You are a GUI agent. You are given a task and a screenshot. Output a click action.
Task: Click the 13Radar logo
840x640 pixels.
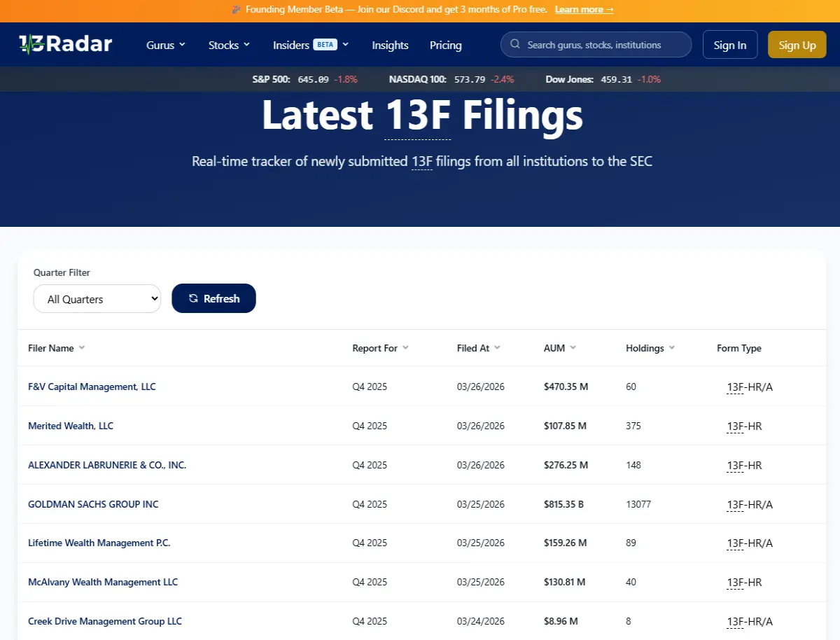coord(66,45)
